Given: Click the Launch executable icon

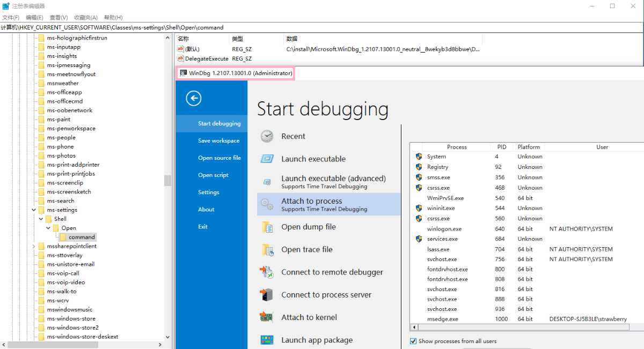Looking at the screenshot, I should coord(267,159).
